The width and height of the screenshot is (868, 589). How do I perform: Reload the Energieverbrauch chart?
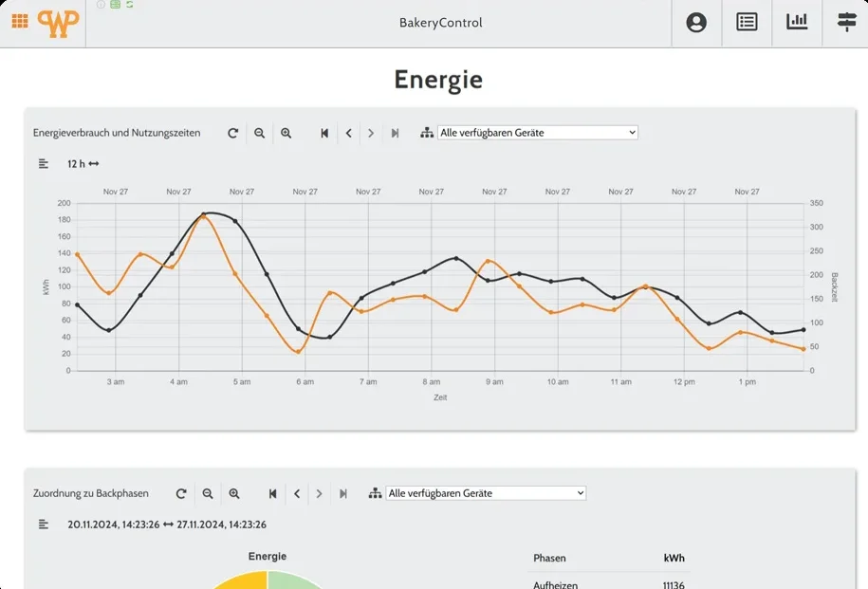click(233, 133)
